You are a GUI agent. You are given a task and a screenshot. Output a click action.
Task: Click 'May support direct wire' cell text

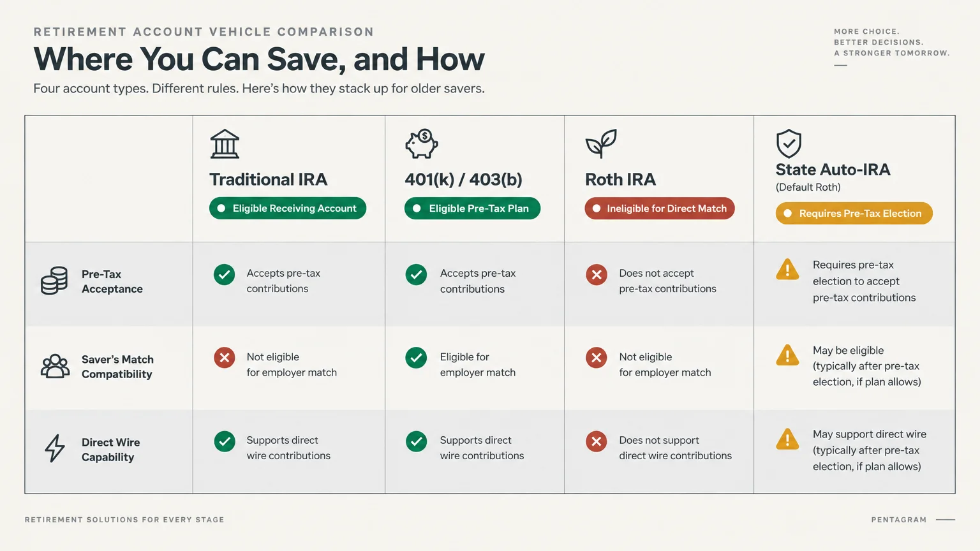(x=870, y=450)
